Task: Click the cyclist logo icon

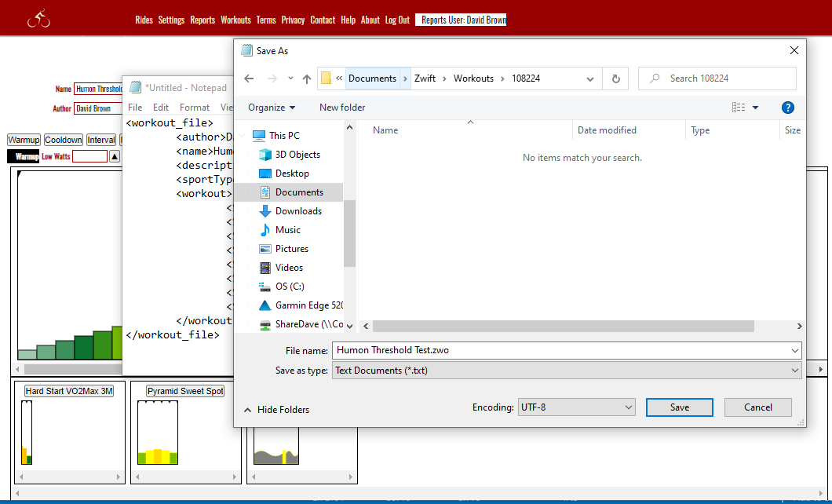Action: tap(38, 20)
